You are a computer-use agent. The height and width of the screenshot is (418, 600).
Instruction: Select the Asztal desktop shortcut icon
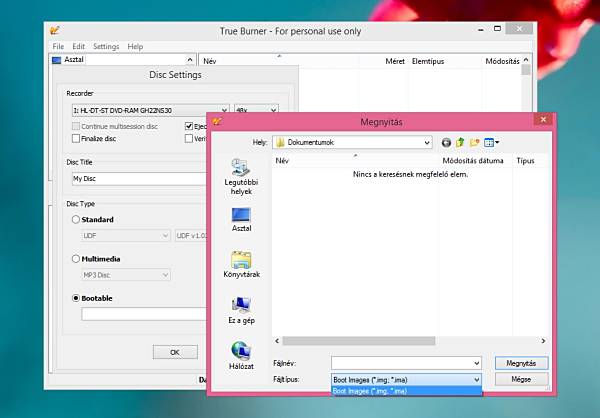click(x=241, y=220)
